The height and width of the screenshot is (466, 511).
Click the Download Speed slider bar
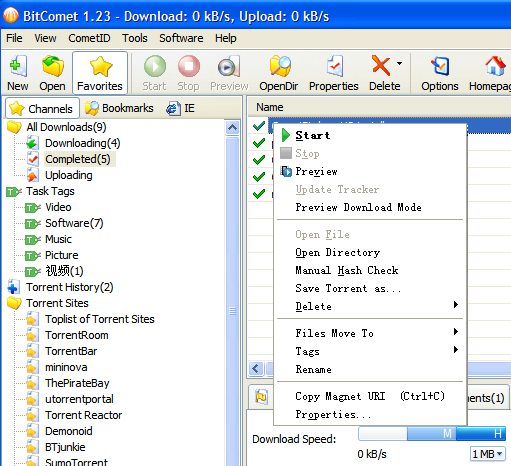tap(432, 433)
